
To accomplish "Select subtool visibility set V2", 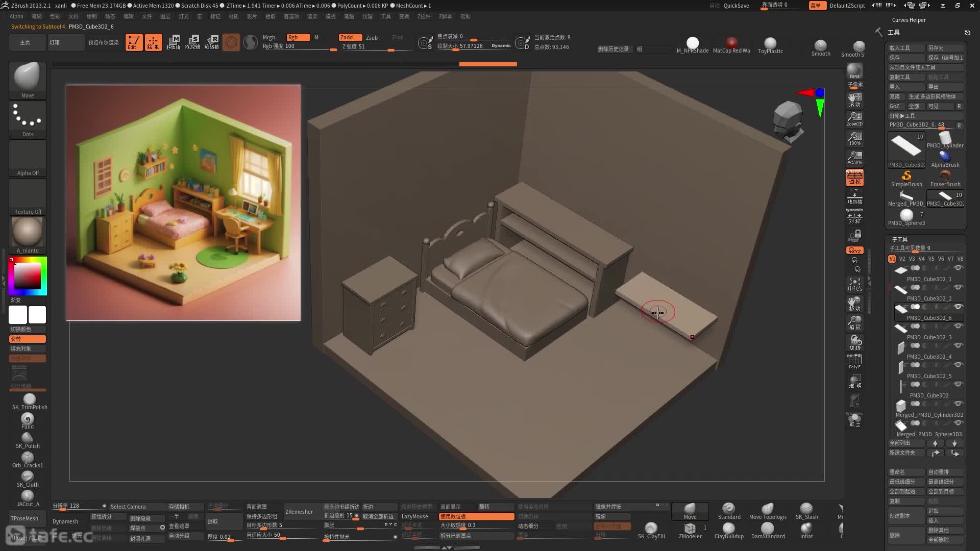I will click(902, 259).
